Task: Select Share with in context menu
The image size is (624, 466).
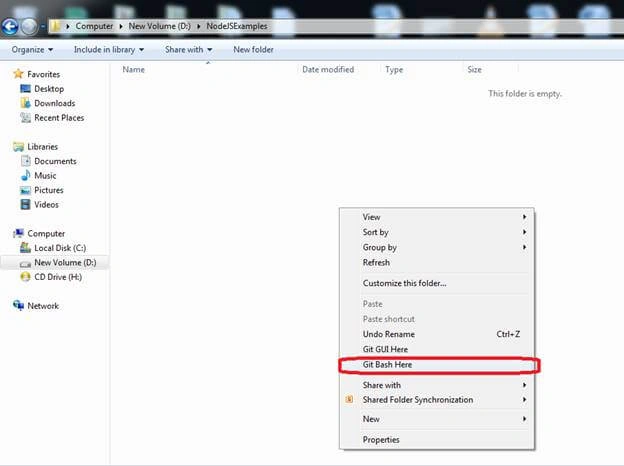Action: [437, 385]
